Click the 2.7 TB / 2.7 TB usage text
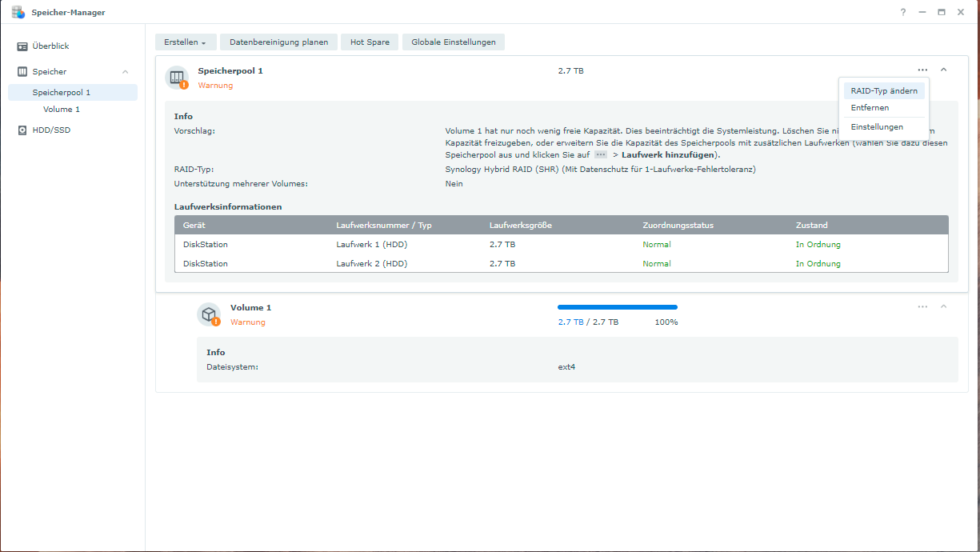Viewport: 980px width, 552px height. coord(588,322)
